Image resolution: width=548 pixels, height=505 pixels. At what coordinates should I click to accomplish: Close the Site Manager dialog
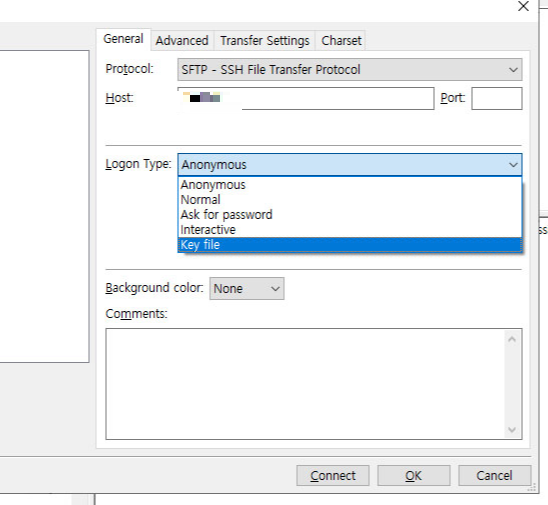coord(523,6)
